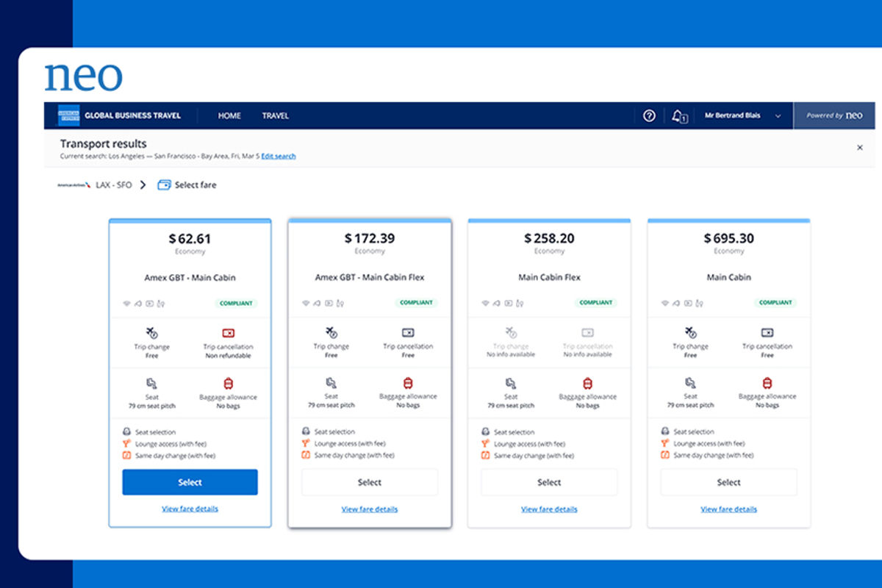Open the notifications bell icon
Viewport: 882px width, 588px height.
(x=678, y=115)
